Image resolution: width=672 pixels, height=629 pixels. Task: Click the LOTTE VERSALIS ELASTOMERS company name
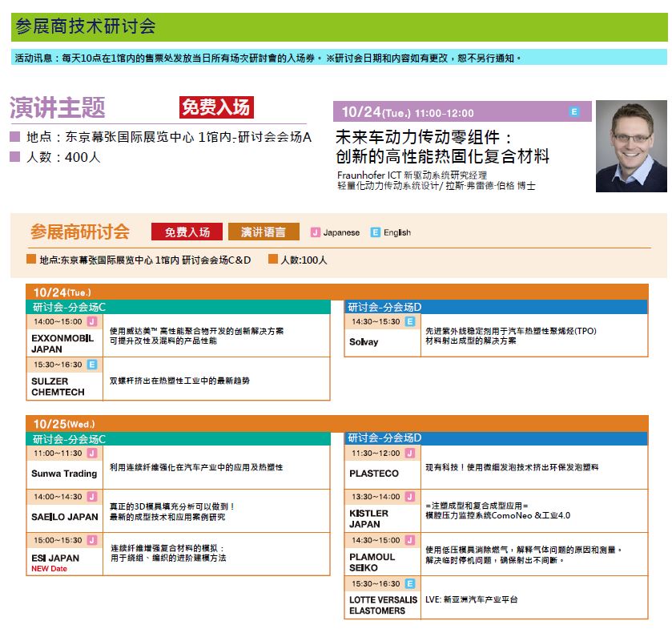[x=383, y=605]
